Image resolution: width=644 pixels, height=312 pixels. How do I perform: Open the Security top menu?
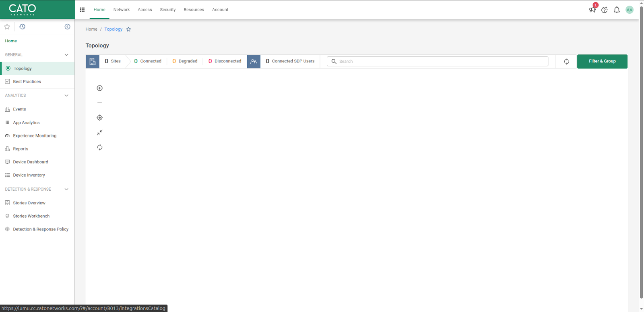167,10
